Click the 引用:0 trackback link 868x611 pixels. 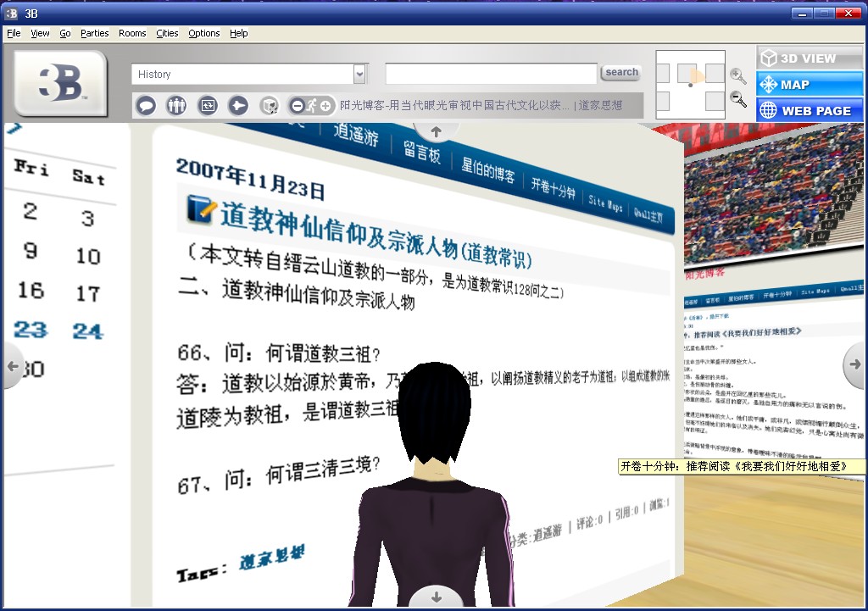[x=626, y=512]
